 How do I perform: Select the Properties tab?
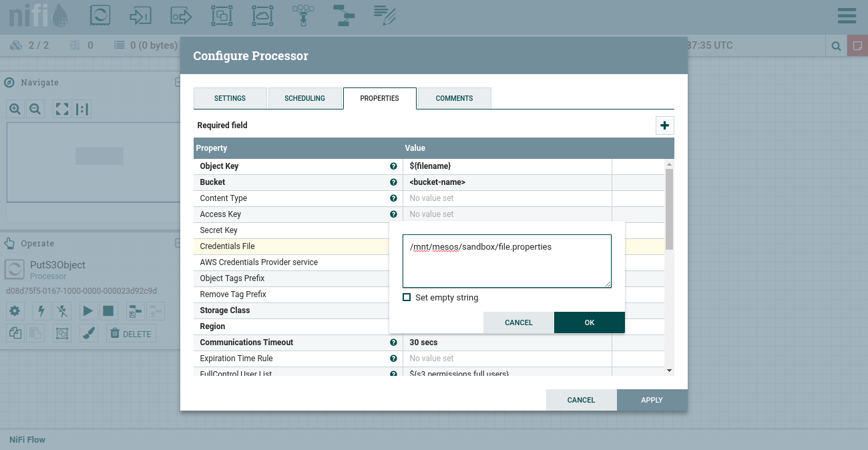[379, 98]
